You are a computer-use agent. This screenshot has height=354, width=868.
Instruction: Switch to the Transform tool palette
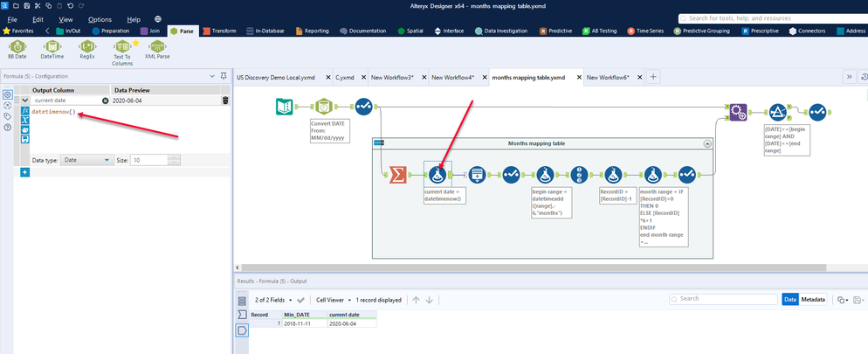(220, 31)
